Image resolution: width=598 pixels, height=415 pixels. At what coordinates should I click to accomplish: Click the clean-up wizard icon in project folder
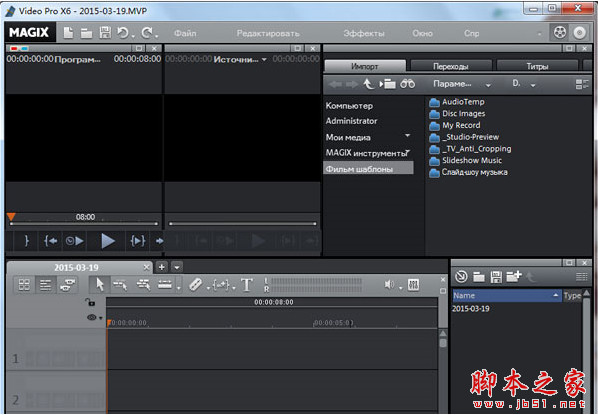tap(461, 277)
